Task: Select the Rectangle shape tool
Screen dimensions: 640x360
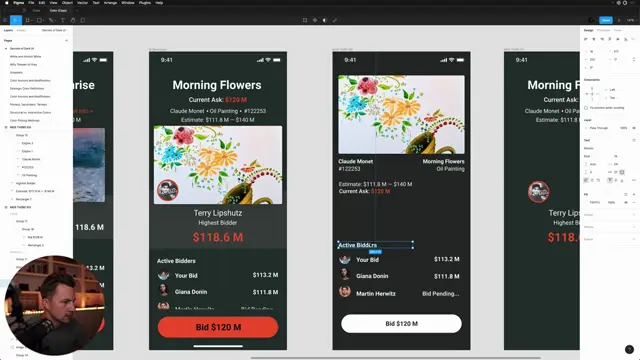Action: click(x=40, y=20)
